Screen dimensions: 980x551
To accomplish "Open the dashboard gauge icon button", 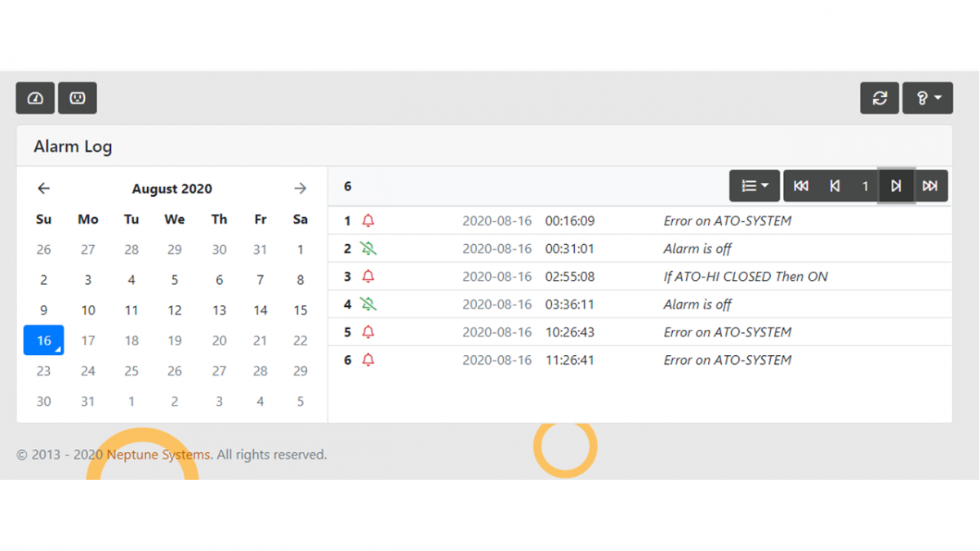I will click(35, 98).
